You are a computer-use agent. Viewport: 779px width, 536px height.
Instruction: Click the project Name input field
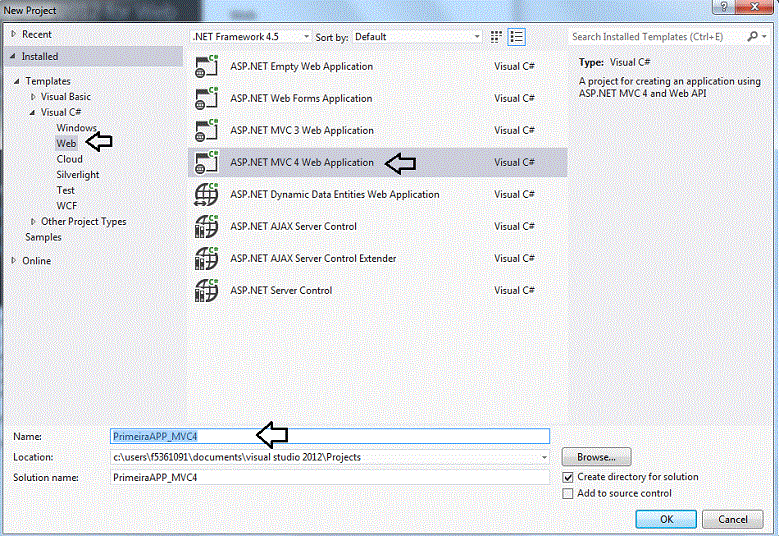click(330, 436)
